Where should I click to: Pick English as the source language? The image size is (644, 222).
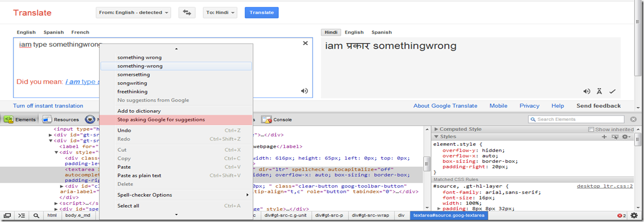tap(26, 32)
